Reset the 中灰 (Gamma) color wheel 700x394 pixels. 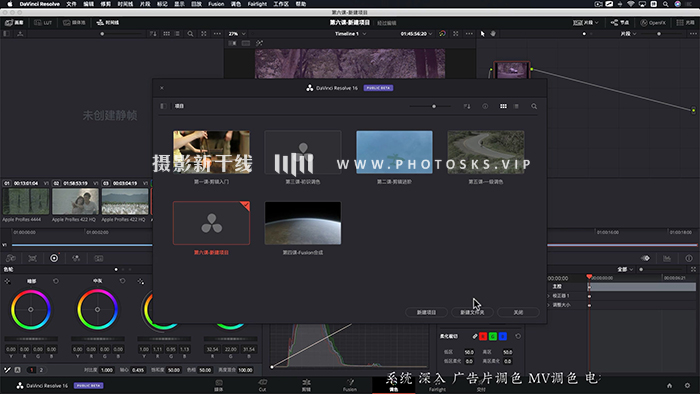(x=122, y=281)
